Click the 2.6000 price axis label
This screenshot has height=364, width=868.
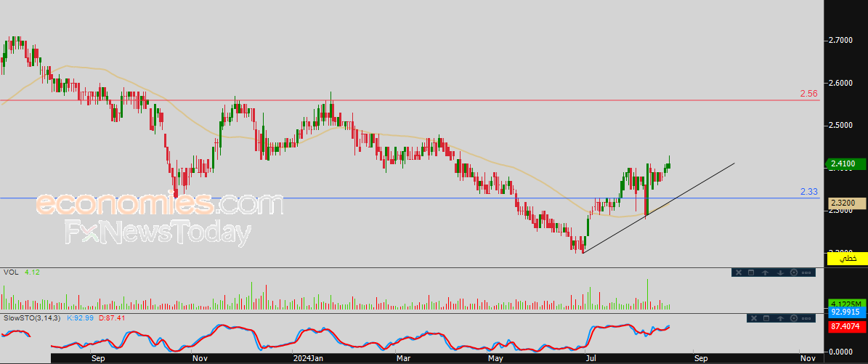click(840, 83)
